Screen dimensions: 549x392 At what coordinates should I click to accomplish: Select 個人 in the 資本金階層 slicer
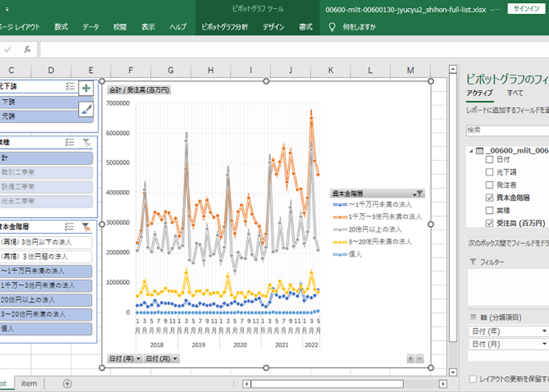pyautogui.click(x=46, y=328)
